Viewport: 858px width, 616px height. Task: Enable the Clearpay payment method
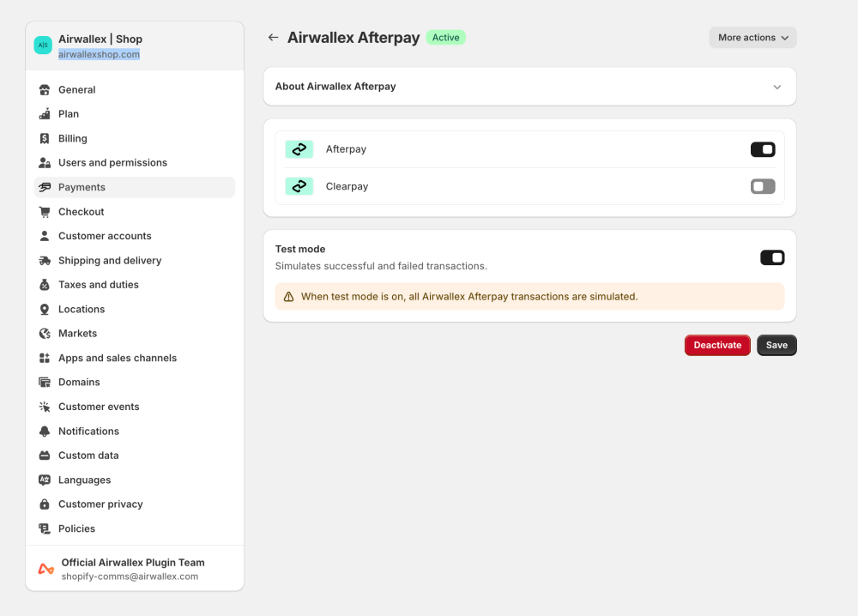(x=762, y=185)
